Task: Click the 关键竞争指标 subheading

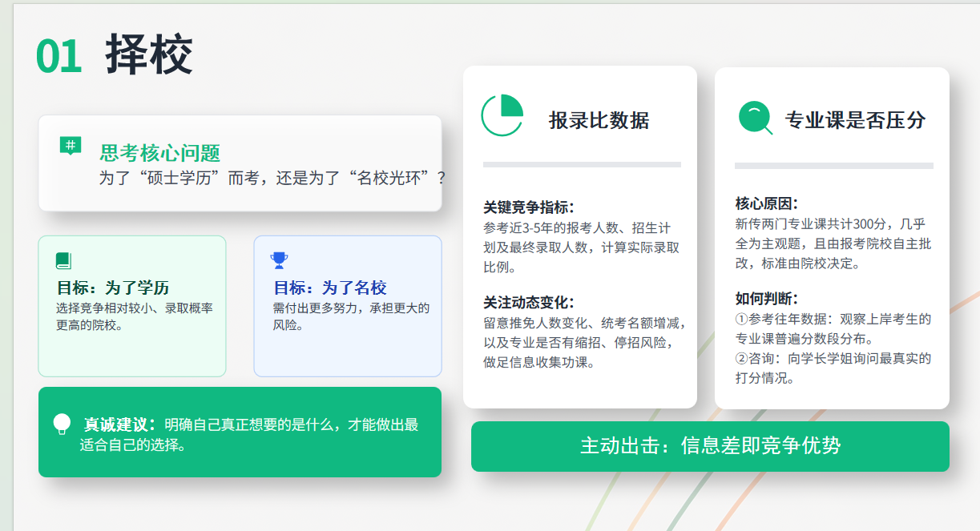Action: click(529, 207)
